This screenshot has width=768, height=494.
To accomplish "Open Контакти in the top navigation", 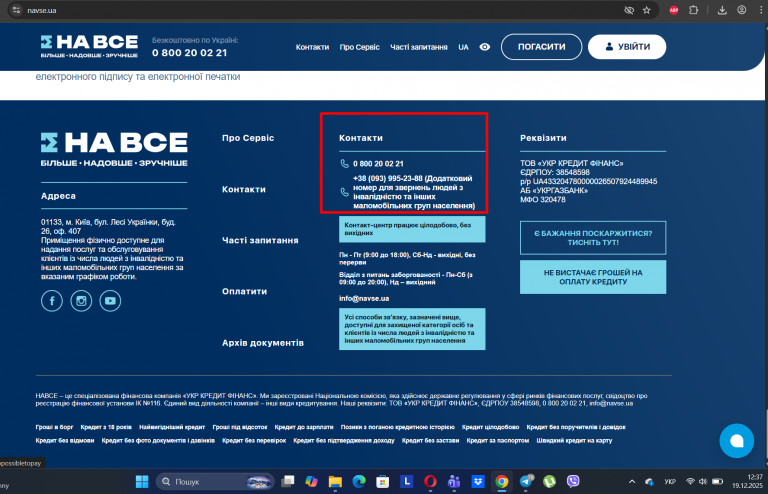I will point(312,47).
